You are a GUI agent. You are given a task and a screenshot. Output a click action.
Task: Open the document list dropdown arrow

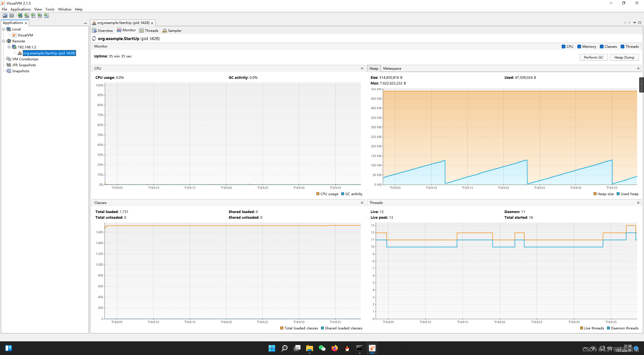(x=635, y=23)
